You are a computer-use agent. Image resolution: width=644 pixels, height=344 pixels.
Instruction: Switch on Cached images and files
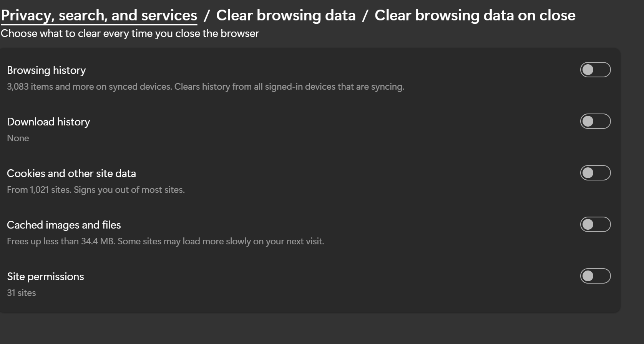point(595,224)
